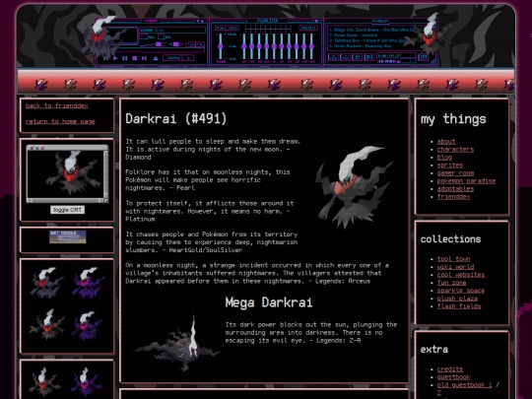Open the 'return to home page' link

60,121
